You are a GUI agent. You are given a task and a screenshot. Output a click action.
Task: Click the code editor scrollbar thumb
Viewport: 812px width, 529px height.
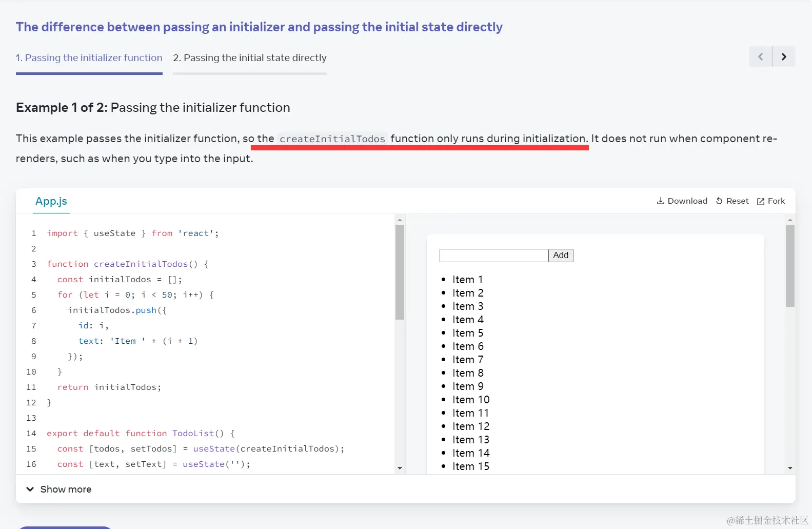400,272
